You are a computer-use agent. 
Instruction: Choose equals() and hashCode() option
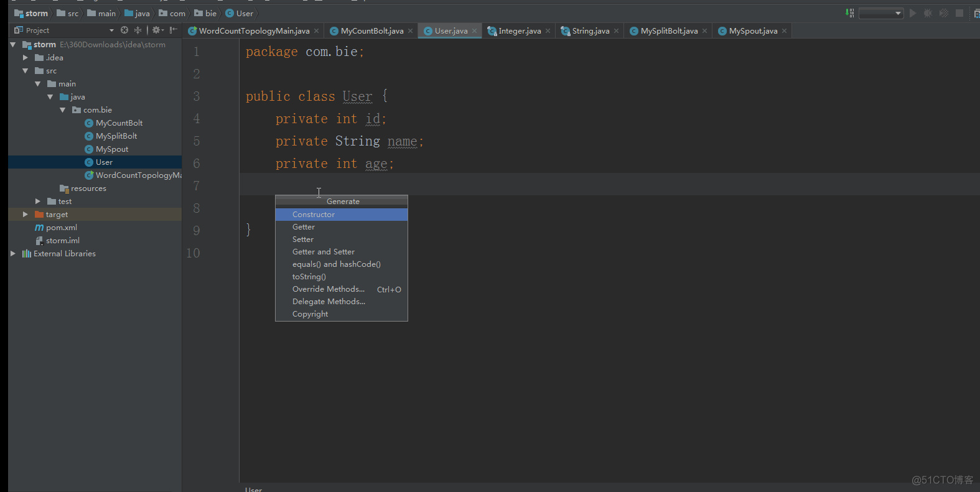[342, 264]
